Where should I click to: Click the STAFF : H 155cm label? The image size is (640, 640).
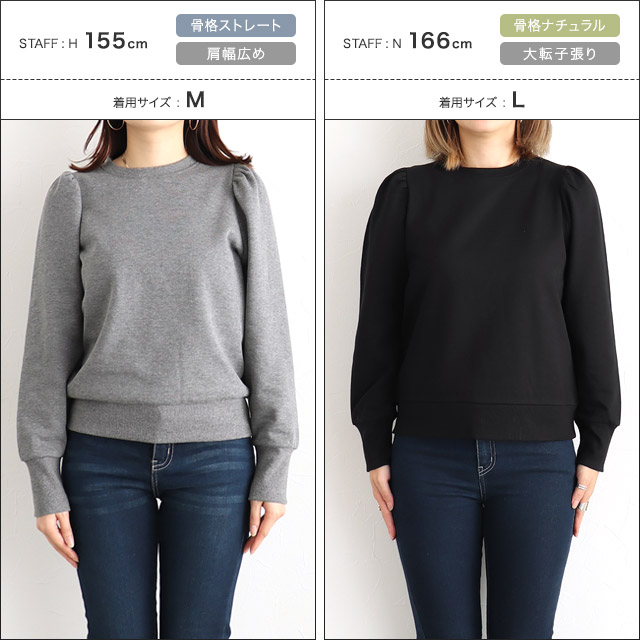[x=83, y=41]
